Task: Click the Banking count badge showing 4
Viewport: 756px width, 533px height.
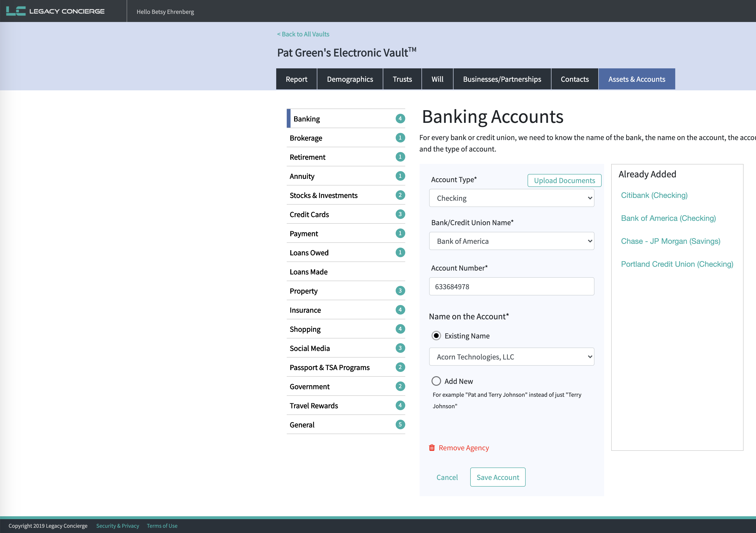Action: tap(400, 119)
